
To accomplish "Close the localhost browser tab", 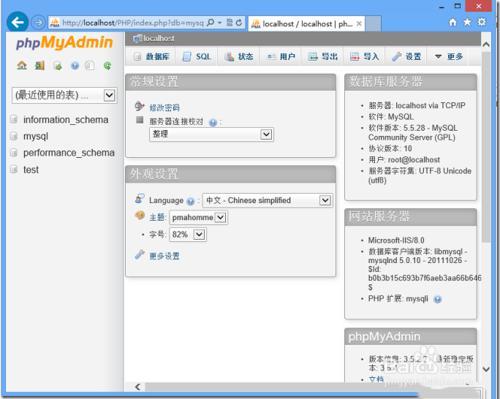I will (359, 24).
